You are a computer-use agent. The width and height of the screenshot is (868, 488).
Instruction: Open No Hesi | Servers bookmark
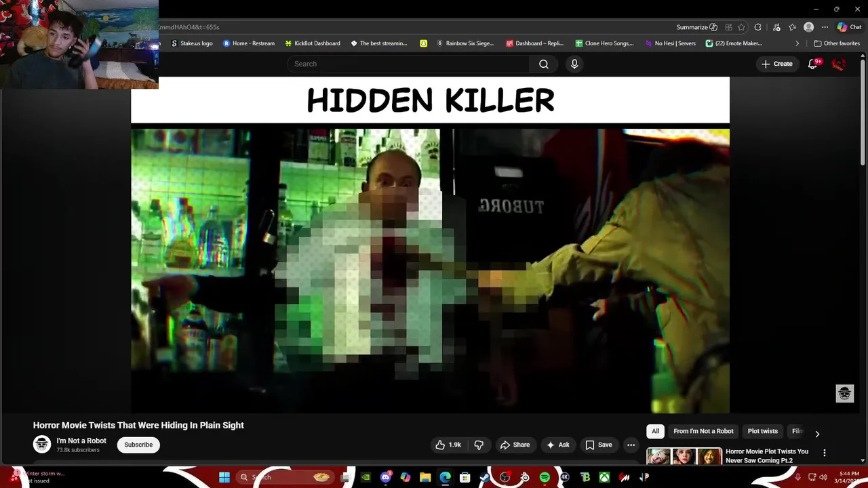tap(670, 43)
